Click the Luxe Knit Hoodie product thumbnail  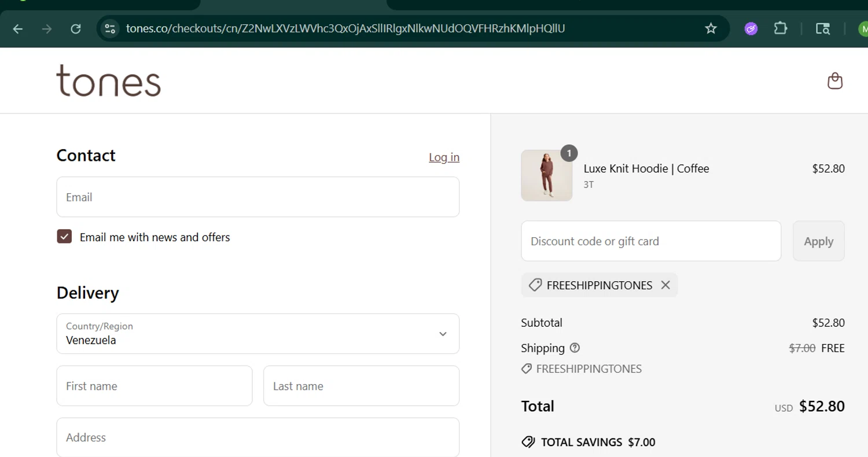[546, 175]
